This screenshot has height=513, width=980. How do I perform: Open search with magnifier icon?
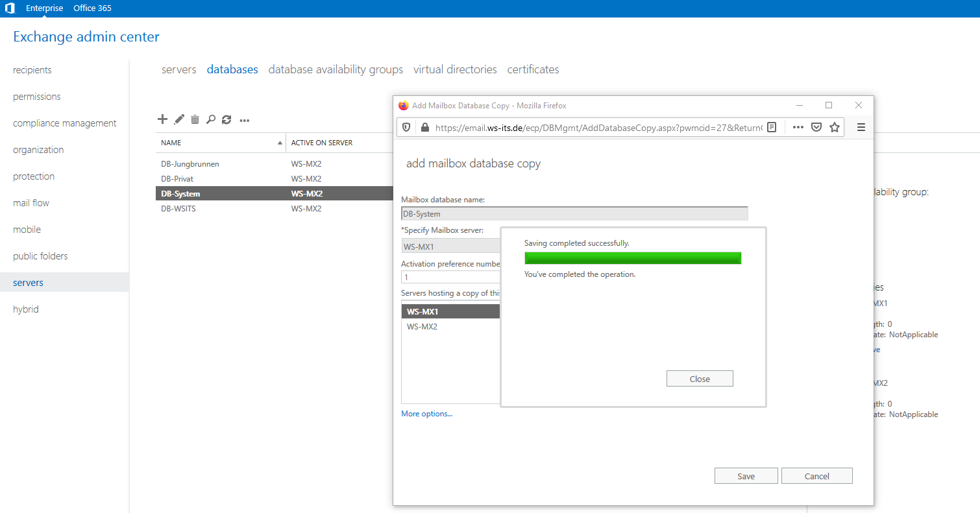point(211,119)
